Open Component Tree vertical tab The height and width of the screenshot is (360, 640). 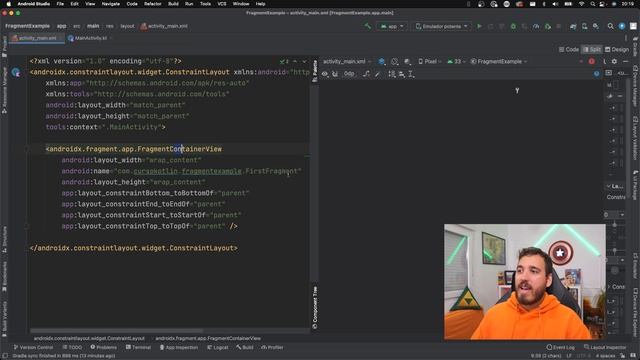click(x=315, y=308)
